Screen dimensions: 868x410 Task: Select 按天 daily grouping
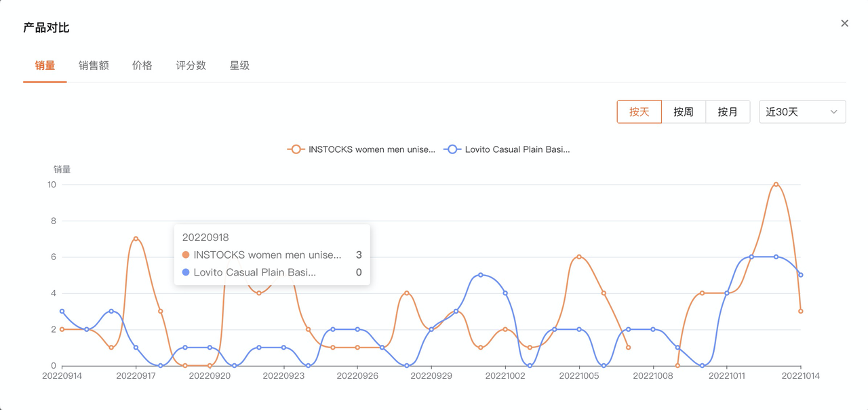click(x=639, y=112)
